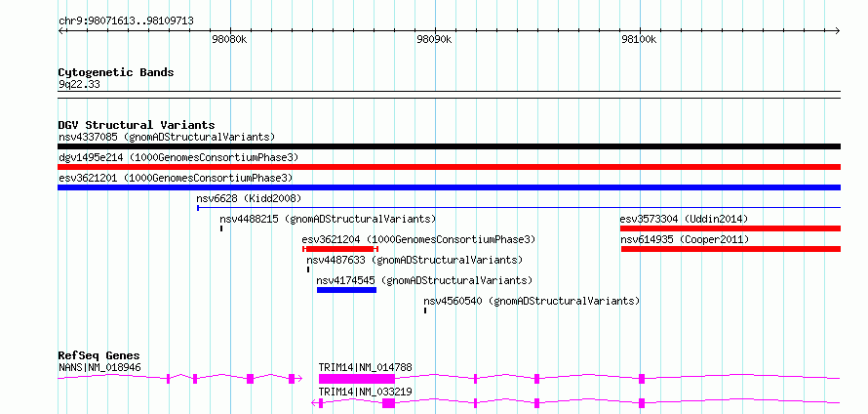Viewport: 868px width, 414px height.
Task: Click the right arrow of the ruler
Action: tap(838, 30)
